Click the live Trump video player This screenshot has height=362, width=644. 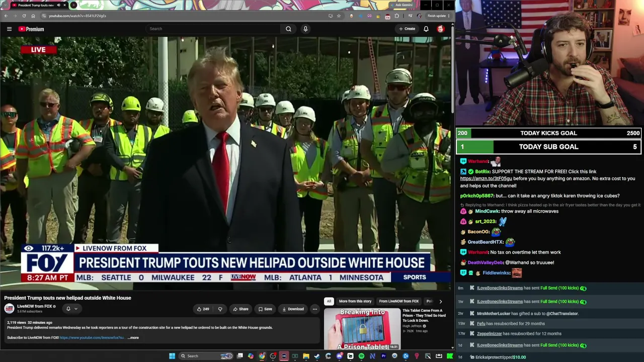(x=226, y=163)
